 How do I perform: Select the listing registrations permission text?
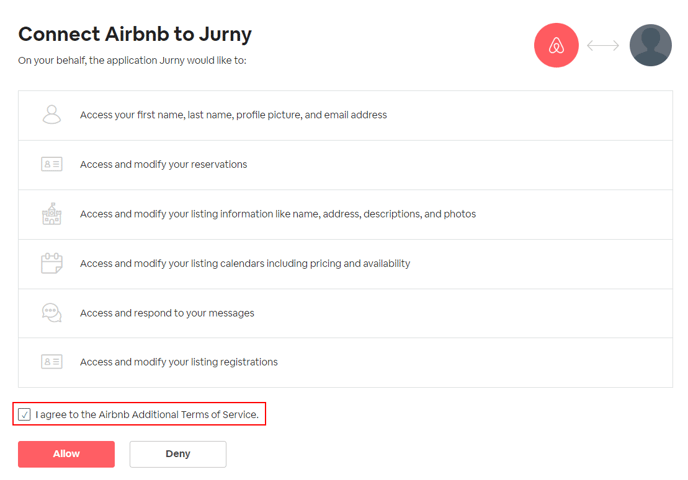pyautogui.click(x=179, y=362)
